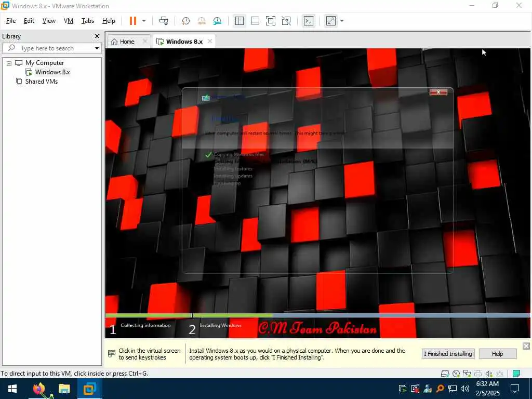
Task: Click the red screen-recorder tray icon
Action: (x=415, y=389)
